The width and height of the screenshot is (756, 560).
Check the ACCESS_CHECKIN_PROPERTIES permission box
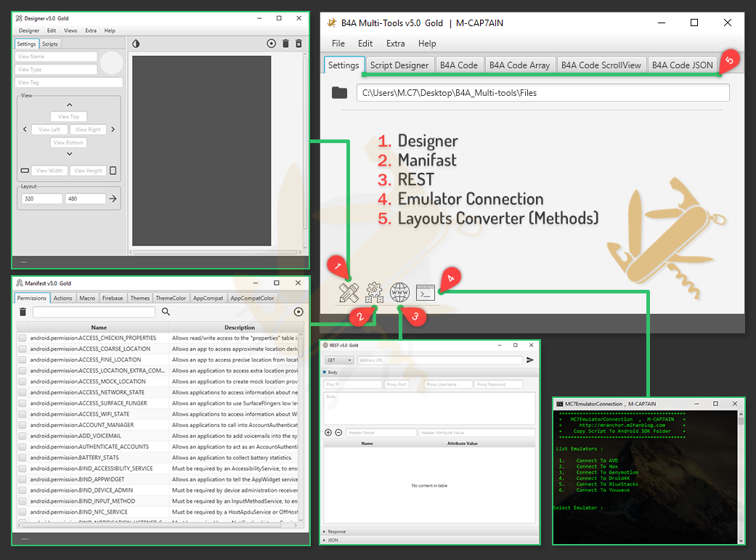click(x=23, y=338)
